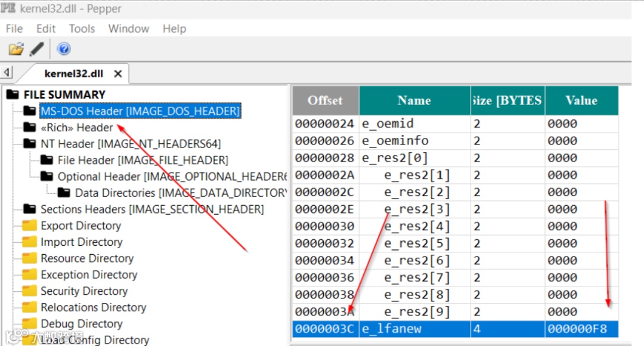The width and height of the screenshot is (644, 349).
Task: Click the Name column header
Action: tap(414, 100)
